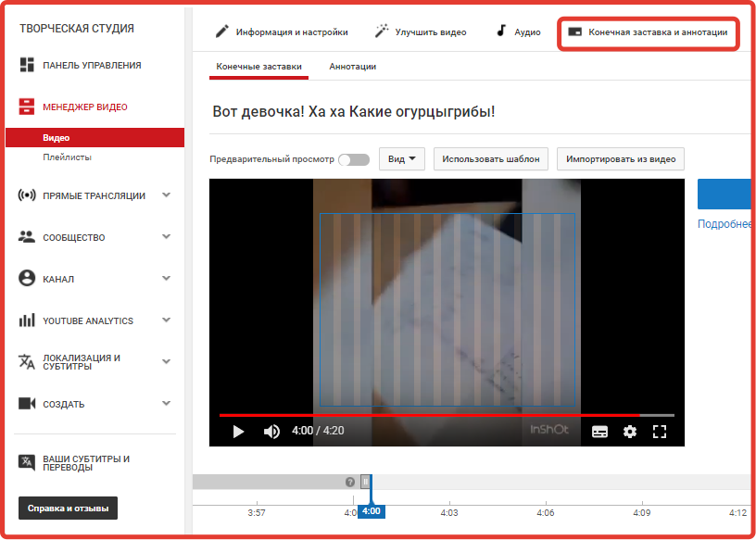Switch to the Аннотации tab
Image resolution: width=756 pixels, height=540 pixels.
click(x=352, y=67)
